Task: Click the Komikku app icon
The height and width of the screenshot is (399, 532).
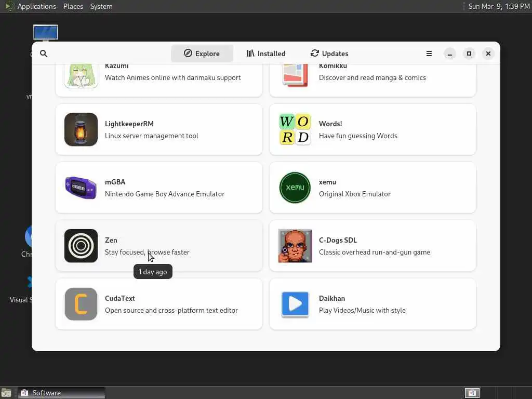Action: click(295, 75)
